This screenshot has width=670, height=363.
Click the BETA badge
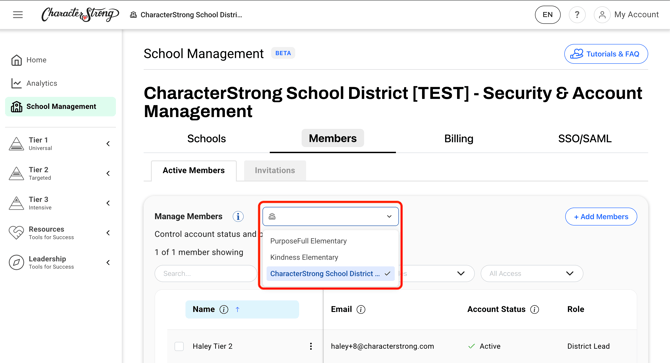[283, 53]
